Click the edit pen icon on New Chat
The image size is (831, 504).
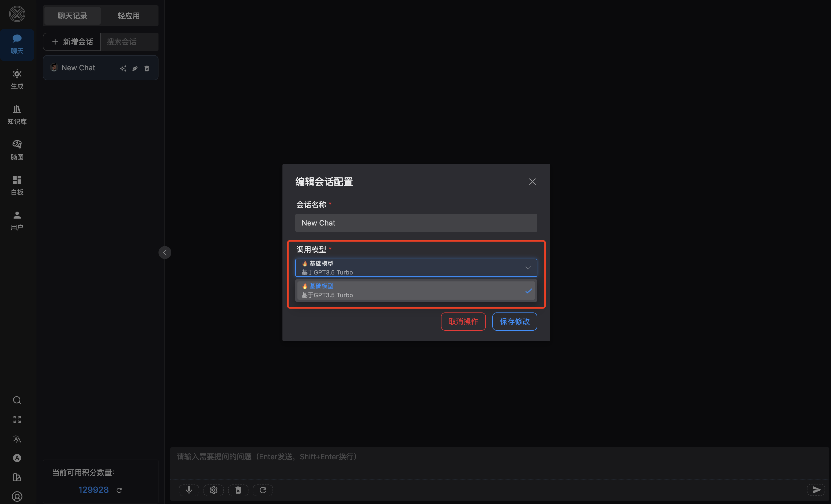[135, 68]
